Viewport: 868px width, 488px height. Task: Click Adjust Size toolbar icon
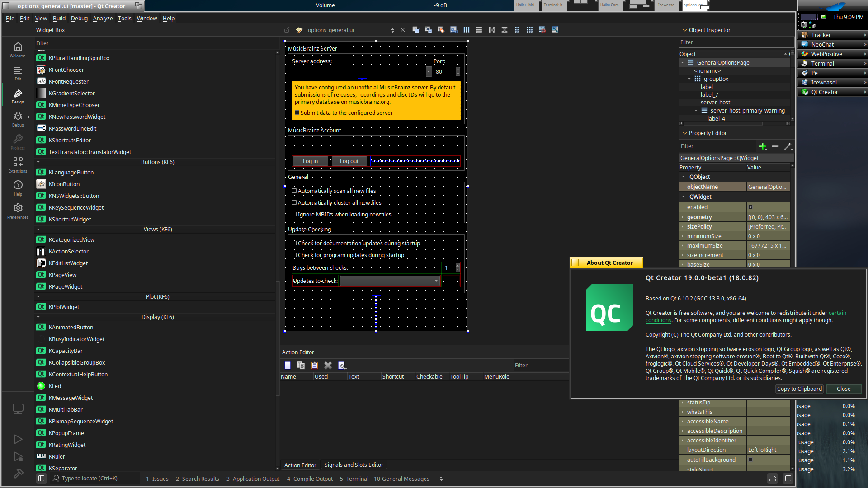point(555,30)
